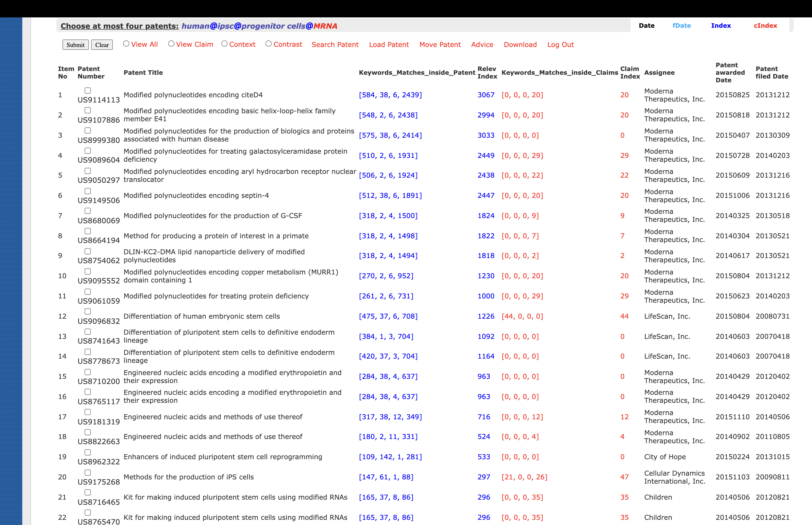Check the box for patent US9095552
Image resolution: width=812 pixels, height=525 pixels.
click(88, 271)
